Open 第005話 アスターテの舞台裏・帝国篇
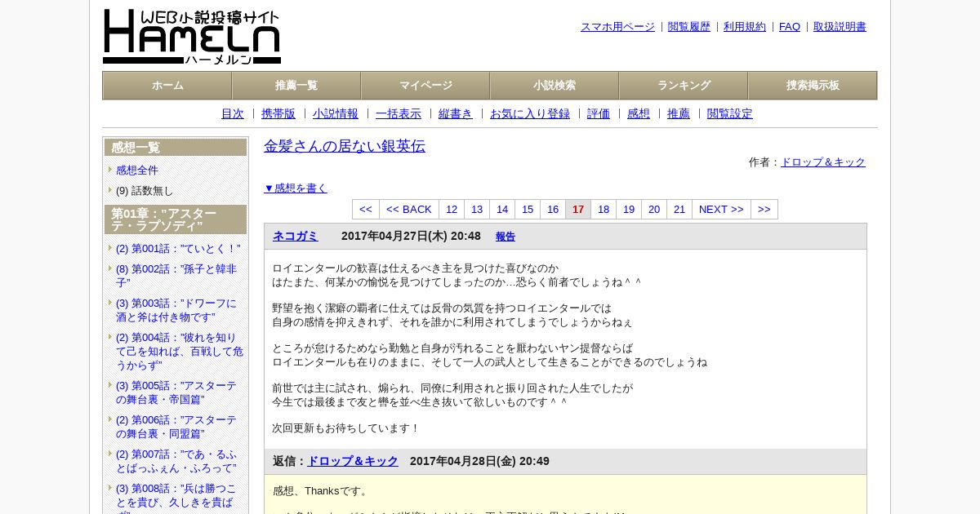 176,392
